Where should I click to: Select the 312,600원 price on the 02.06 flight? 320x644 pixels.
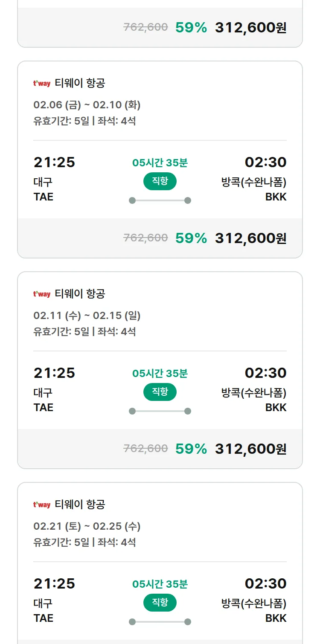pos(250,238)
